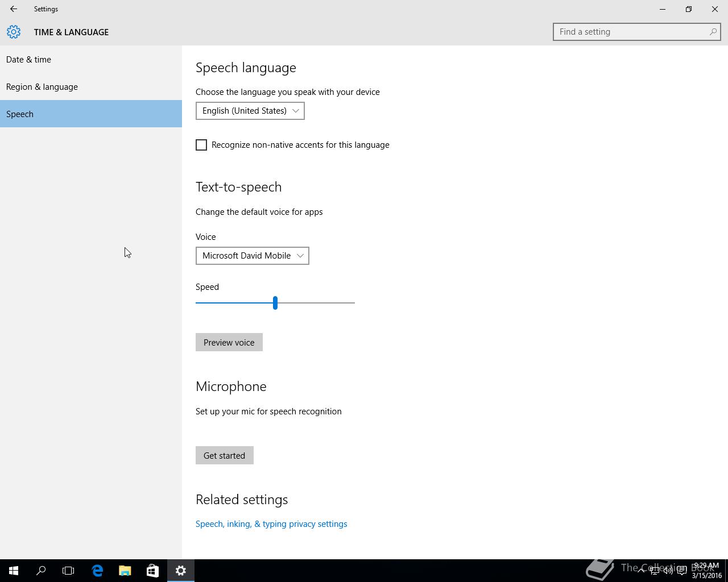Click Get started for microphone setup
728x582 pixels.
225,455
